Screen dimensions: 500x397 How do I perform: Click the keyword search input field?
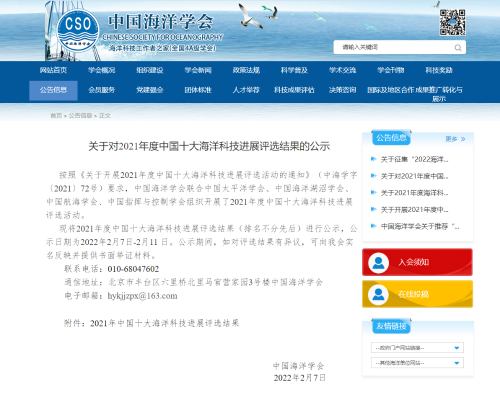(394, 47)
